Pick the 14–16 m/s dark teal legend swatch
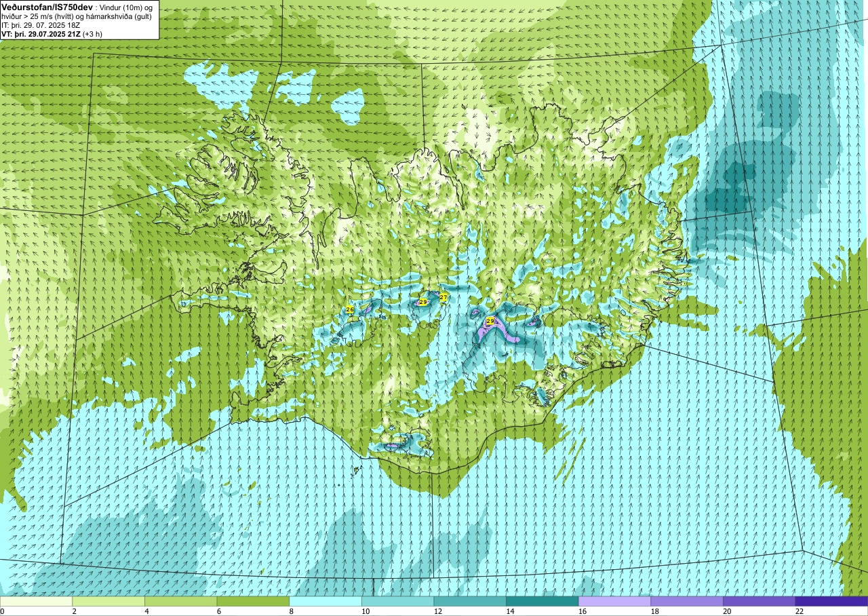Image resolution: width=868 pixels, height=616 pixels. (x=542, y=601)
